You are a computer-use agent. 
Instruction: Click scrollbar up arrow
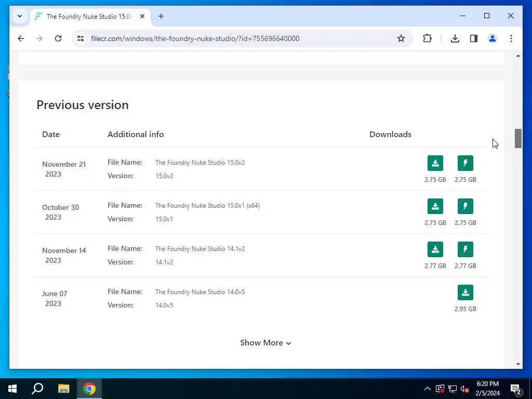pos(518,56)
